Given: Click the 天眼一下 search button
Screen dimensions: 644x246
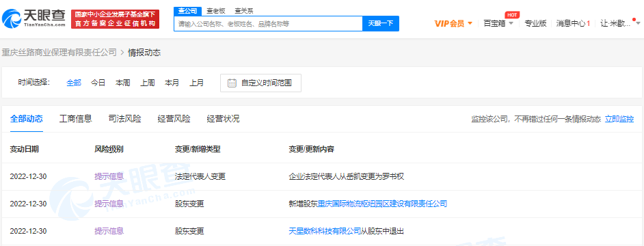Looking at the screenshot, I should (380, 24).
